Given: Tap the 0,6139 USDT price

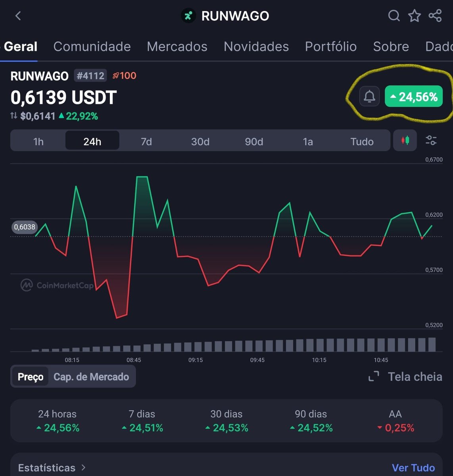Looking at the screenshot, I should pos(63,98).
